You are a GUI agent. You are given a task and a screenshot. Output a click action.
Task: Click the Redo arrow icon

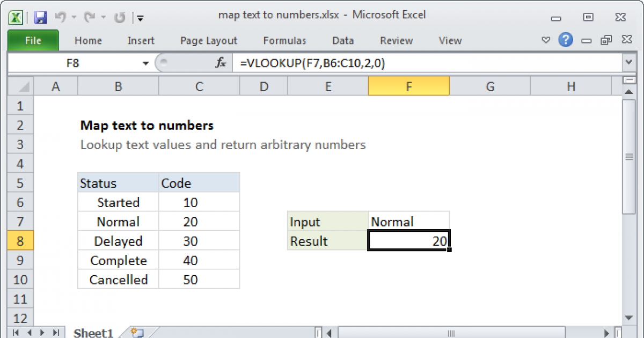pos(90,17)
